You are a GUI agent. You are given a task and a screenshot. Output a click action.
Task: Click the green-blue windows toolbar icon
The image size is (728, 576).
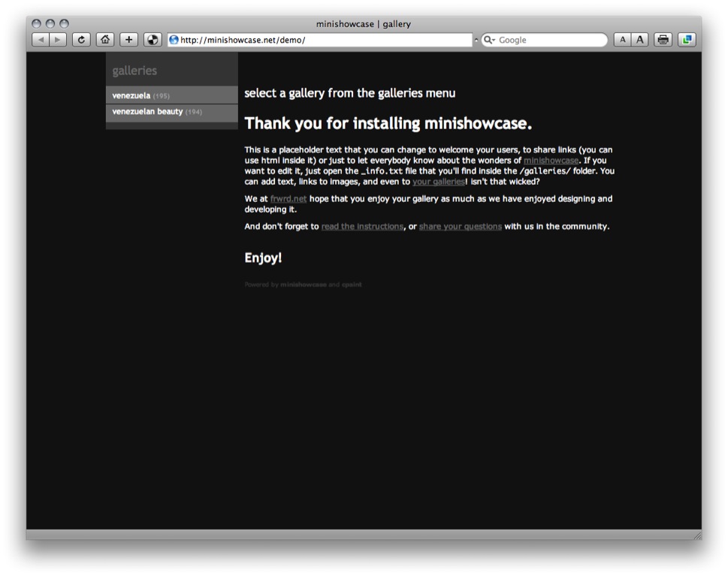[x=687, y=40]
